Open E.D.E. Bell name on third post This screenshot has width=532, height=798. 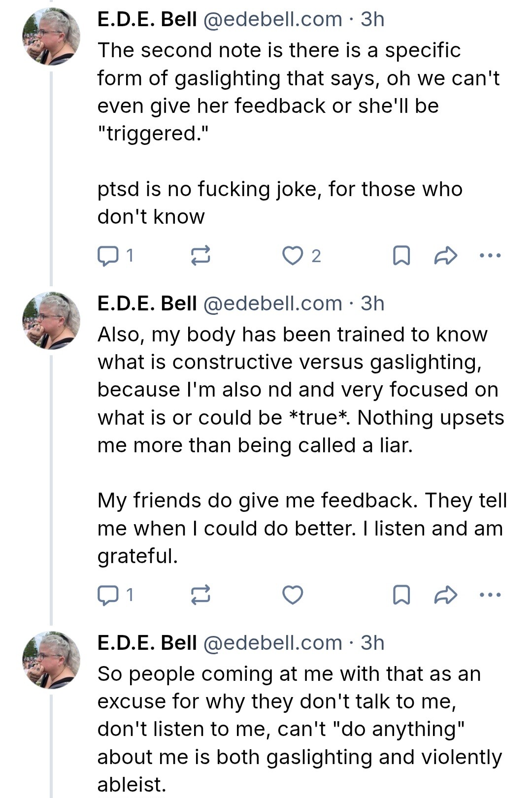tap(147, 643)
